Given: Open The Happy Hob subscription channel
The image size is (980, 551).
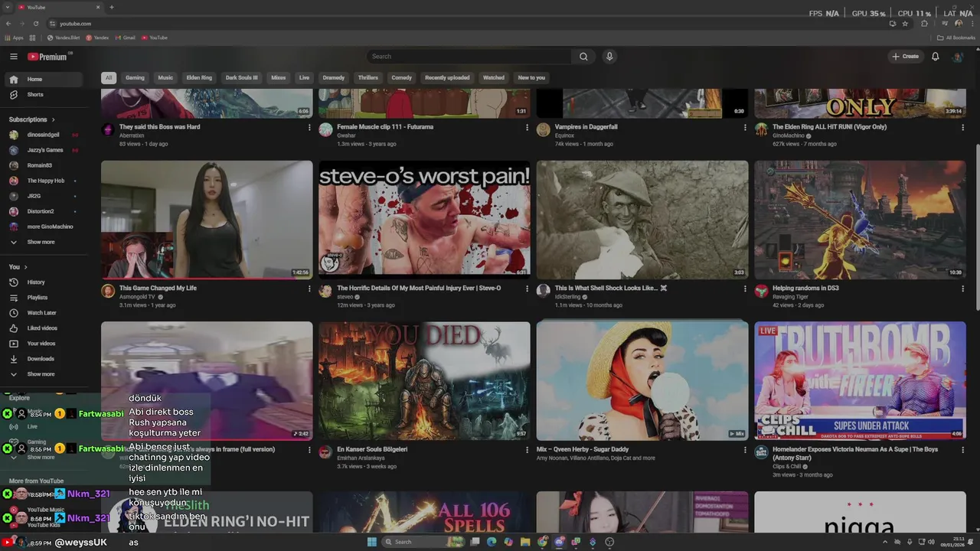Looking at the screenshot, I should pyautogui.click(x=45, y=181).
